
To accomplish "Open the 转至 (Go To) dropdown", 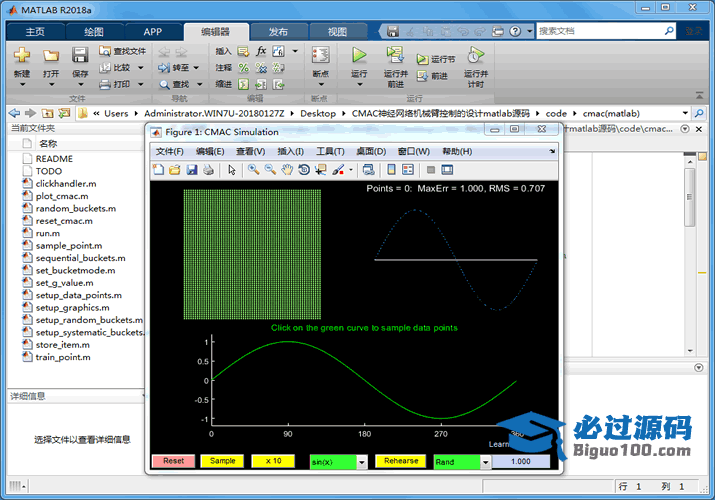I will [x=197, y=68].
